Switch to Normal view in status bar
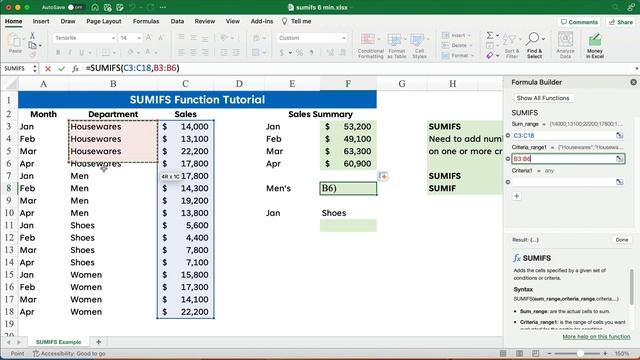 (503, 353)
